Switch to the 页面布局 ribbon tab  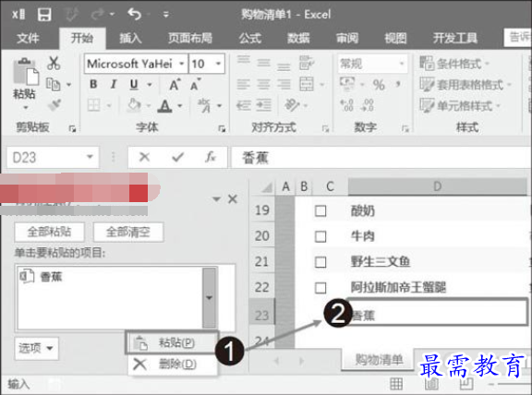(x=190, y=38)
